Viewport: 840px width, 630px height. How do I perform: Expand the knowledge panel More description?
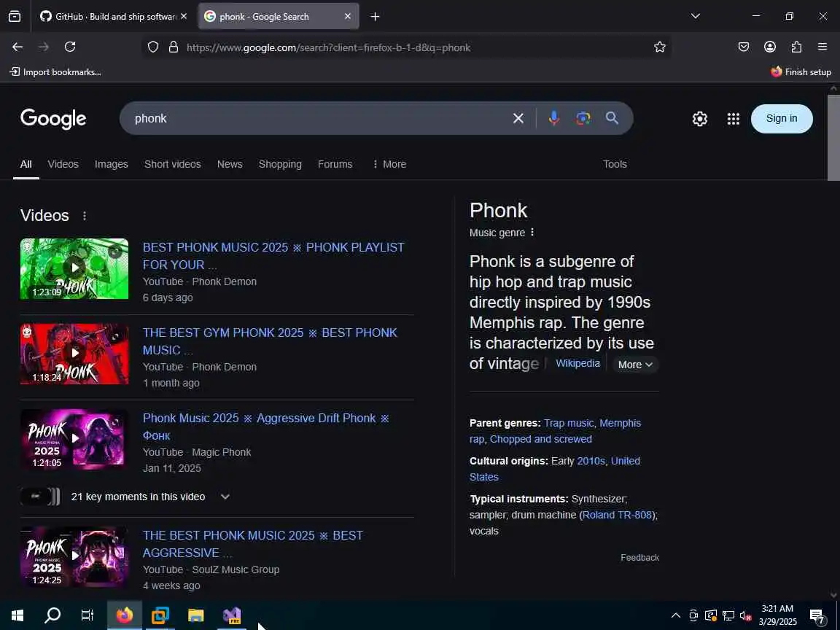pos(635,365)
